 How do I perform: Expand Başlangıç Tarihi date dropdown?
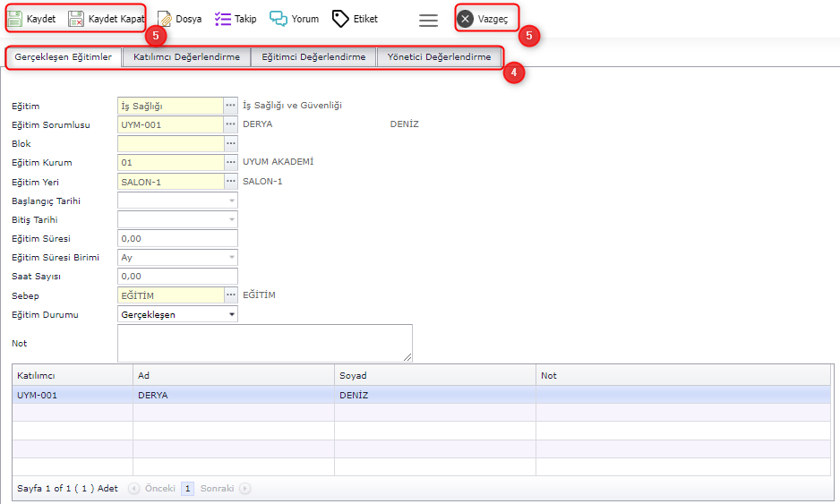point(231,201)
